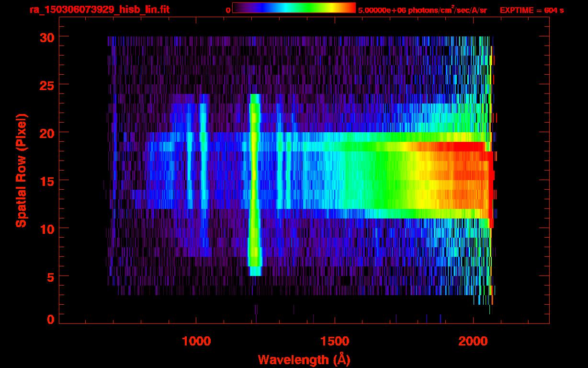
Task: Click the EXPTIME = 604 s text
Action: click(531, 10)
